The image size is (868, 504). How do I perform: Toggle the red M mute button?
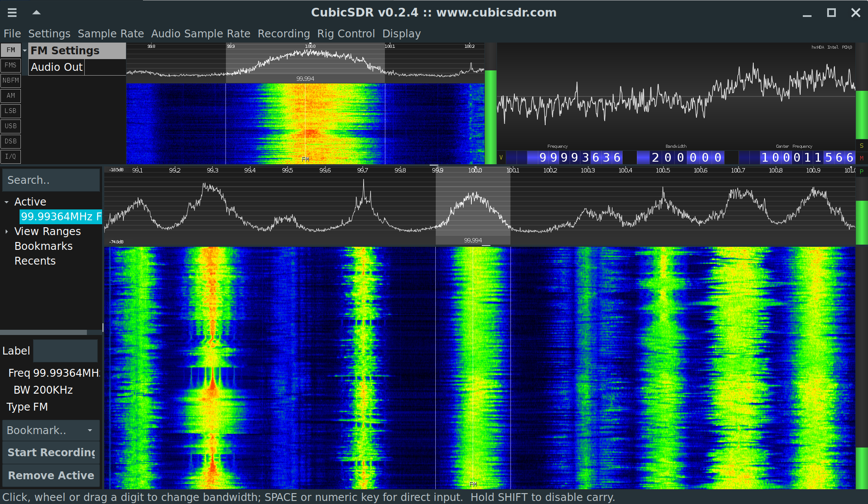tap(861, 158)
